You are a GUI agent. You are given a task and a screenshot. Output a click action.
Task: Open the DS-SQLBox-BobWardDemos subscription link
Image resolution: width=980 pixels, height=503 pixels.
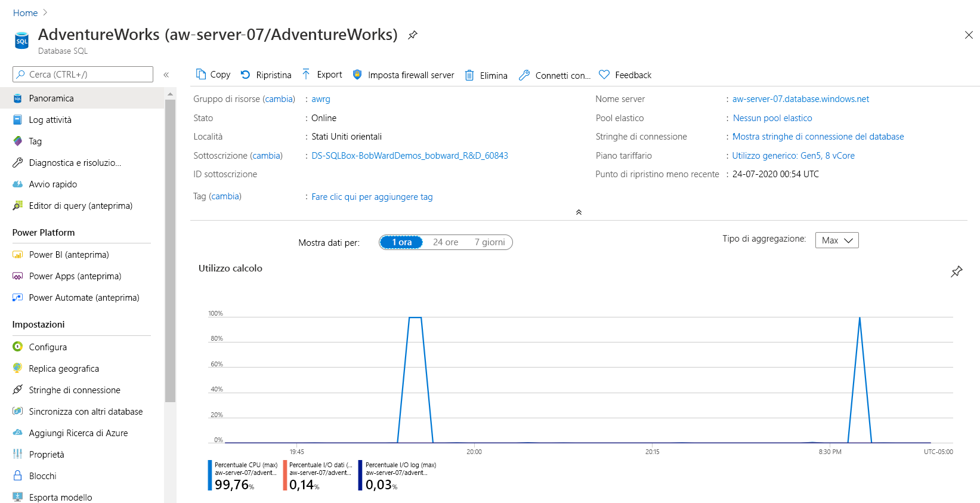click(410, 156)
